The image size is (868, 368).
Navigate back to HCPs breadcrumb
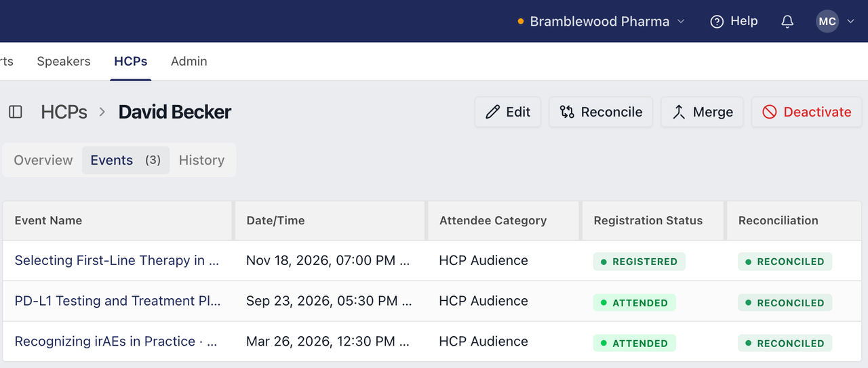(x=64, y=112)
